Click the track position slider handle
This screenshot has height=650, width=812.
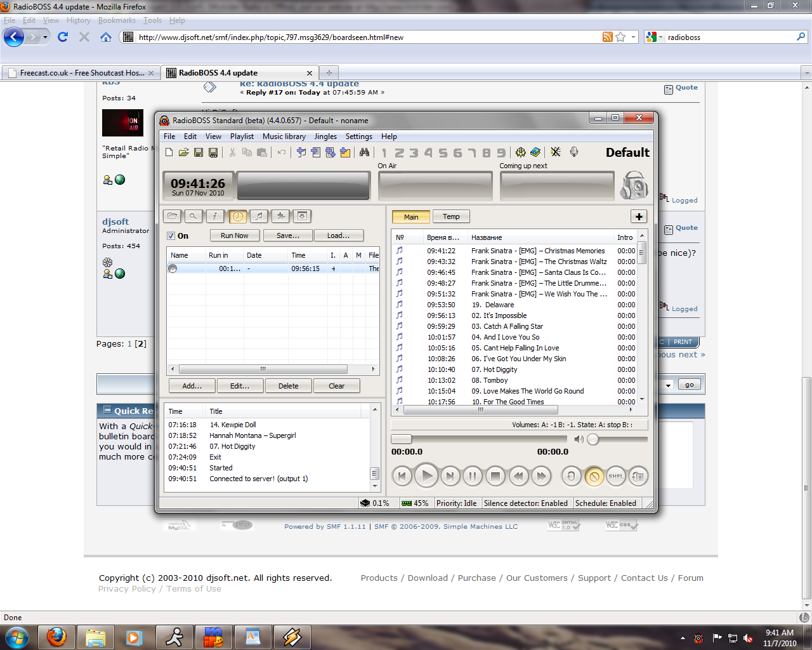tap(401, 439)
